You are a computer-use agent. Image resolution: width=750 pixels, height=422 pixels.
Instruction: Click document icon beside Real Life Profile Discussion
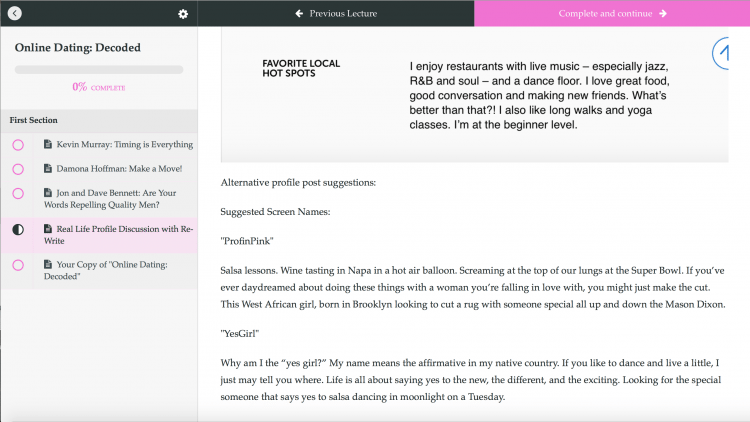pos(48,229)
